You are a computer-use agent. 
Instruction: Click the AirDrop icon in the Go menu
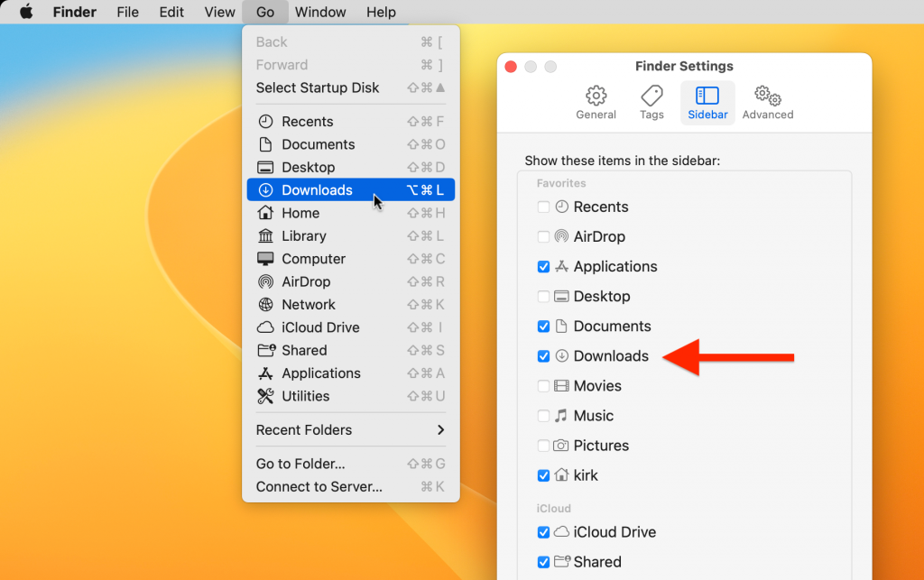[x=266, y=281]
